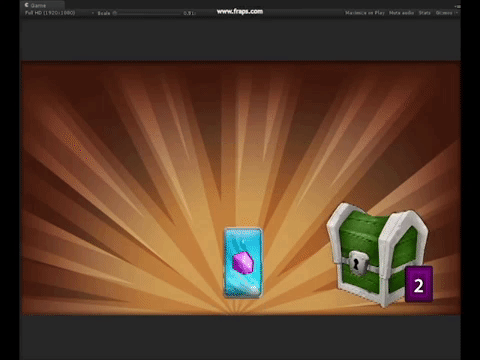Click the Game tab Pac-Man icon

point(26,5)
